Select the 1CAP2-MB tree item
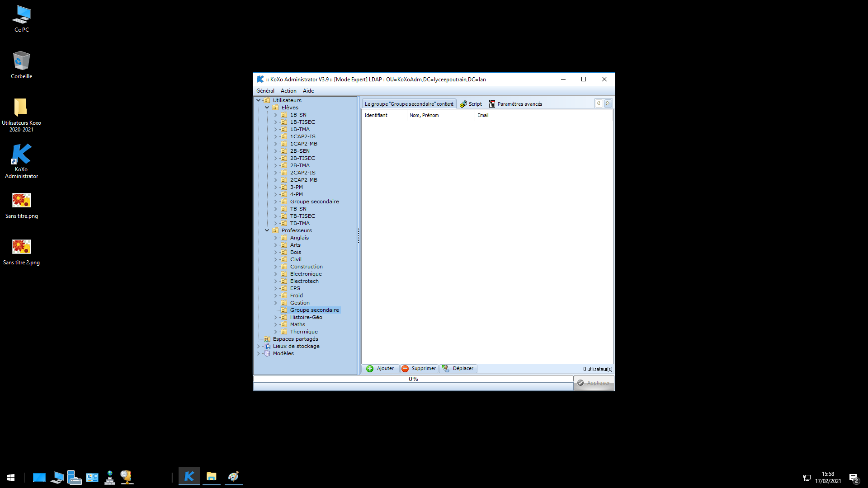The image size is (868, 488). pos(303,144)
